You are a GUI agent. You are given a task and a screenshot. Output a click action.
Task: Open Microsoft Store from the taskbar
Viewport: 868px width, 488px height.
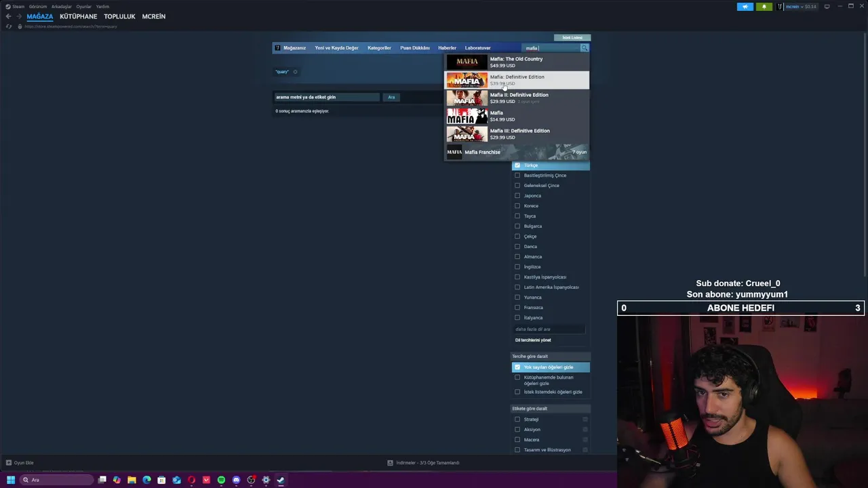161,480
